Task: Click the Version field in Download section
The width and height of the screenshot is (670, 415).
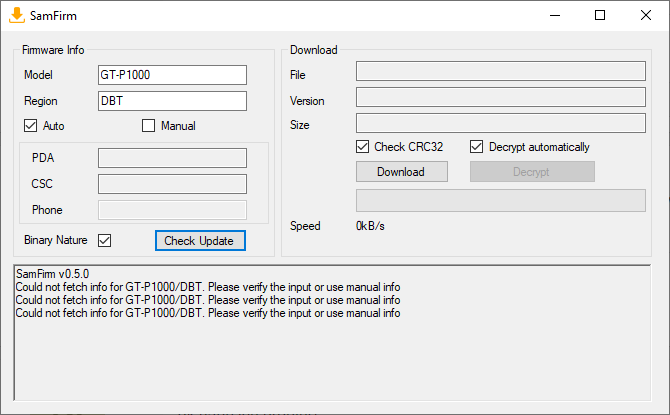Action: tap(501, 97)
